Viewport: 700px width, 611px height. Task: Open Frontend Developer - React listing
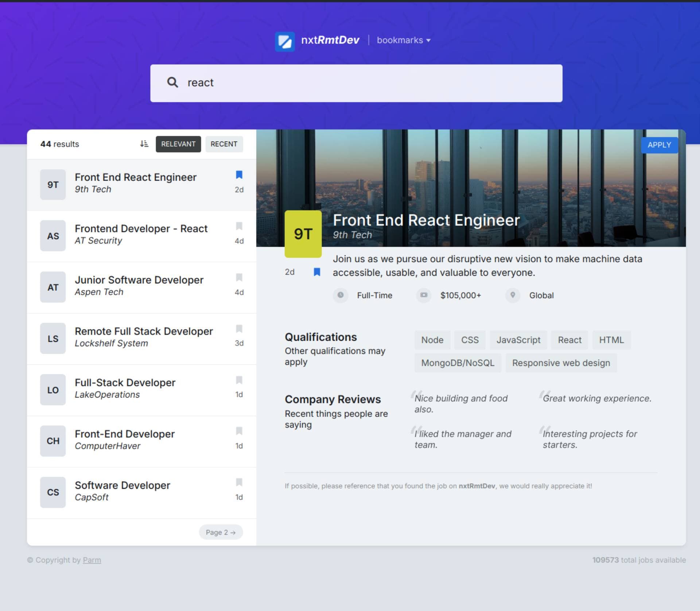141,236
